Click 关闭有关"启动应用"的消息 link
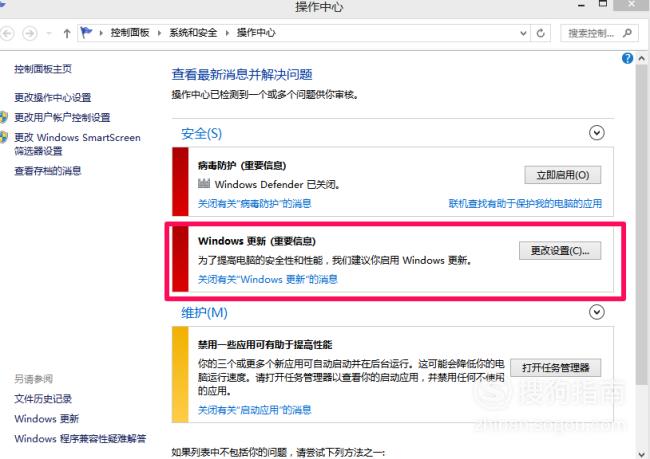The height and width of the screenshot is (459, 650). 255,410
